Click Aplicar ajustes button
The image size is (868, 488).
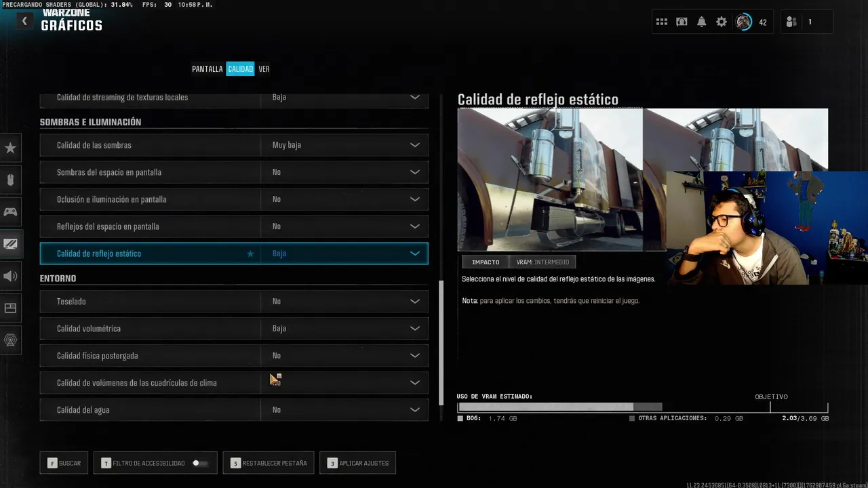[358, 463]
